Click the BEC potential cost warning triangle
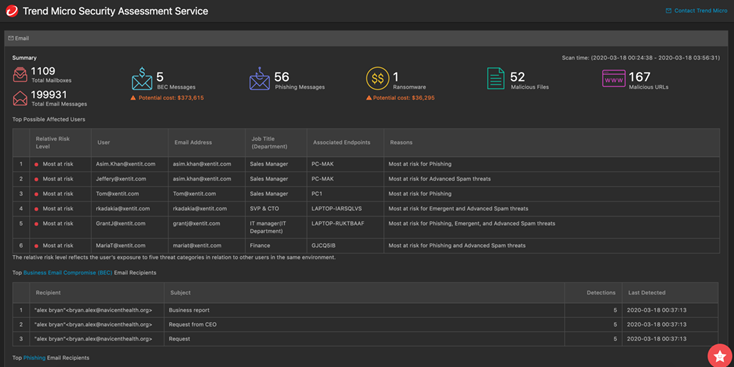Image resolution: width=734 pixels, height=367 pixels. (134, 98)
